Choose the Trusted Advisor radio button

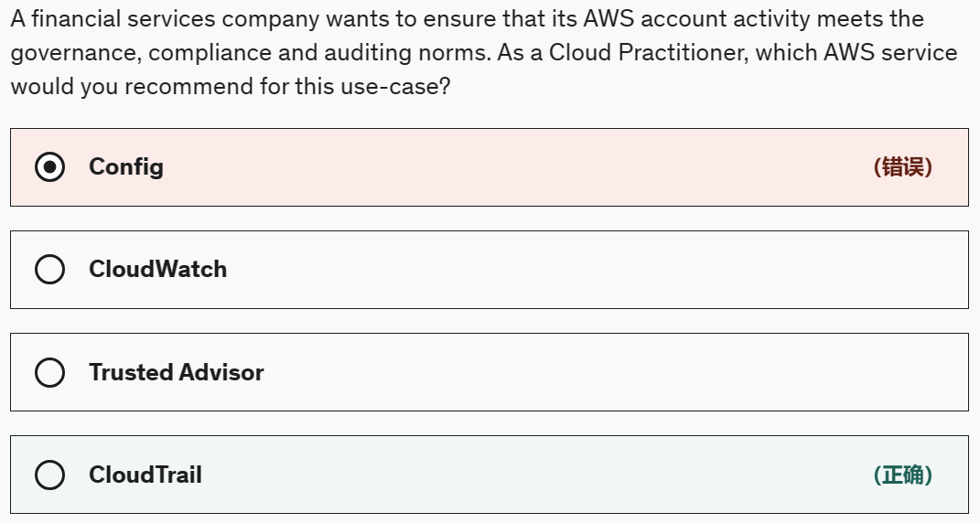click(49, 372)
